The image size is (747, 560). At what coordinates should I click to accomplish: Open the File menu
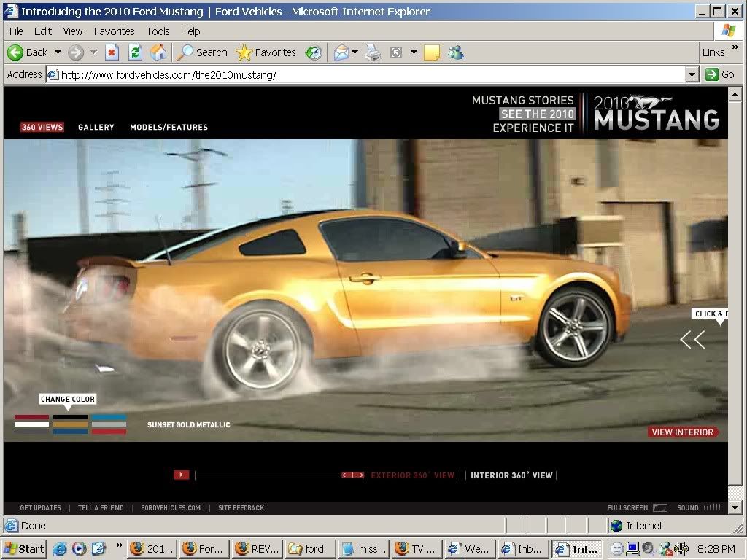(16, 31)
